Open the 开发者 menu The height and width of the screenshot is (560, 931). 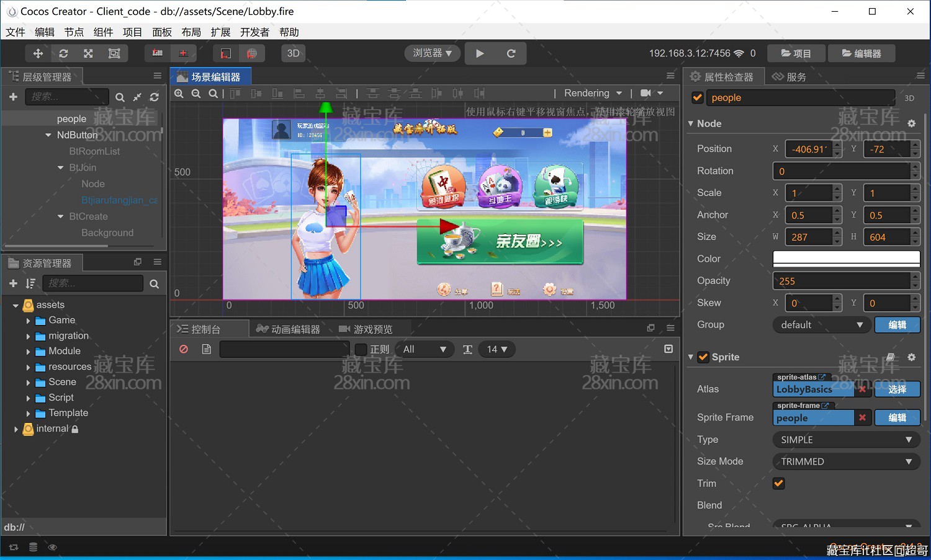pos(254,32)
